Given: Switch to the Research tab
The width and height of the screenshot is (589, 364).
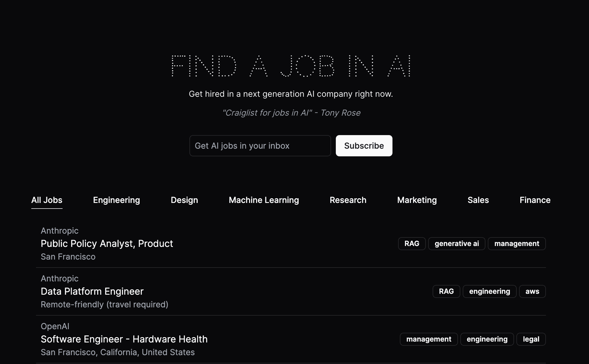Looking at the screenshot, I should (348, 200).
